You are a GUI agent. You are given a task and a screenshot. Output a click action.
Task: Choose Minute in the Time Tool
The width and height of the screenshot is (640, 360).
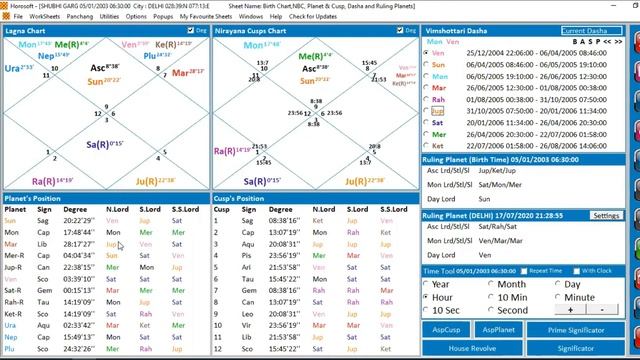pos(558,297)
